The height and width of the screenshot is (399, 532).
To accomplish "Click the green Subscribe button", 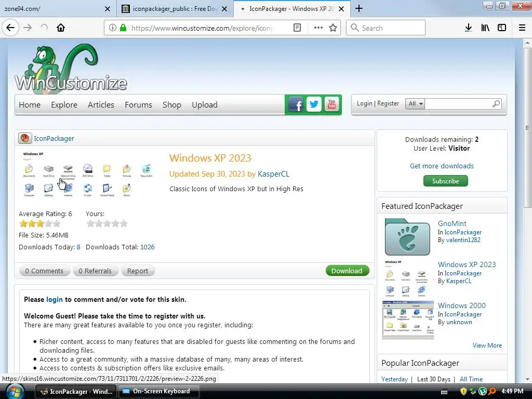I will (x=445, y=181).
